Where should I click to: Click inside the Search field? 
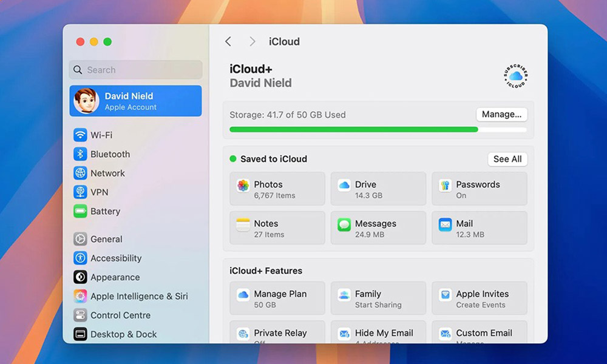pyautogui.click(x=135, y=70)
